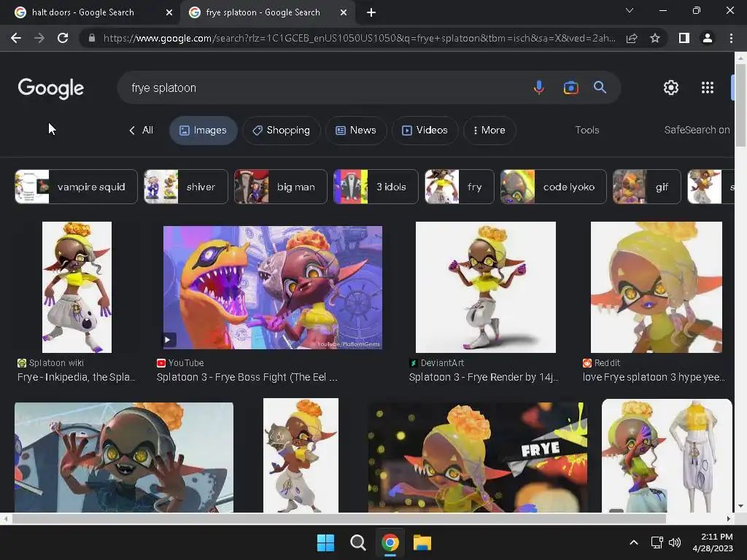
Task: Open SafeSearch on settings
Action: 697,130
